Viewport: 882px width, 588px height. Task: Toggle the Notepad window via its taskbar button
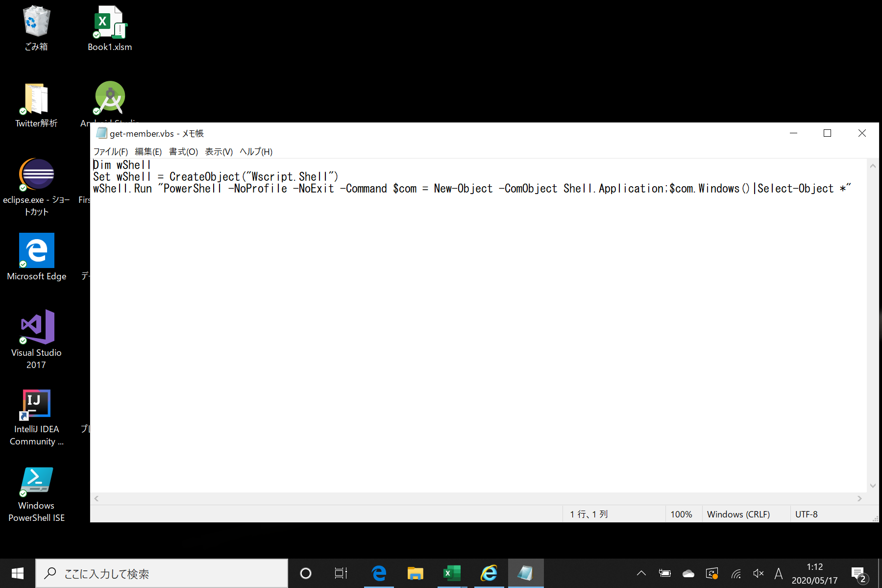click(525, 573)
